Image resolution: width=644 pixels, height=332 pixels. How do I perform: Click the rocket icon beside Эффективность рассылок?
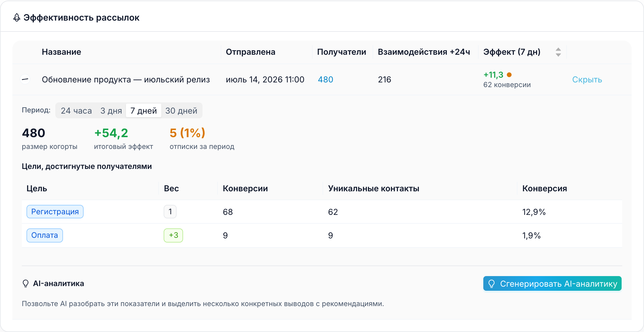[x=17, y=18]
